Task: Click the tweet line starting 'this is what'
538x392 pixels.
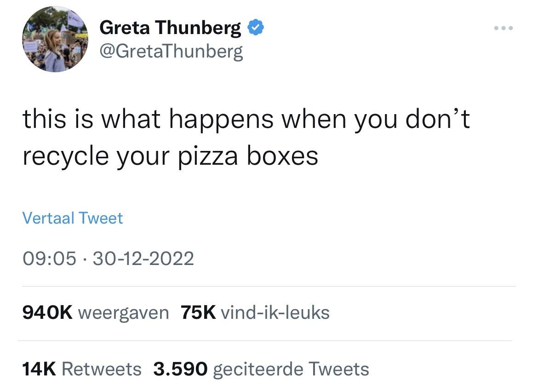Action: [246, 120]
